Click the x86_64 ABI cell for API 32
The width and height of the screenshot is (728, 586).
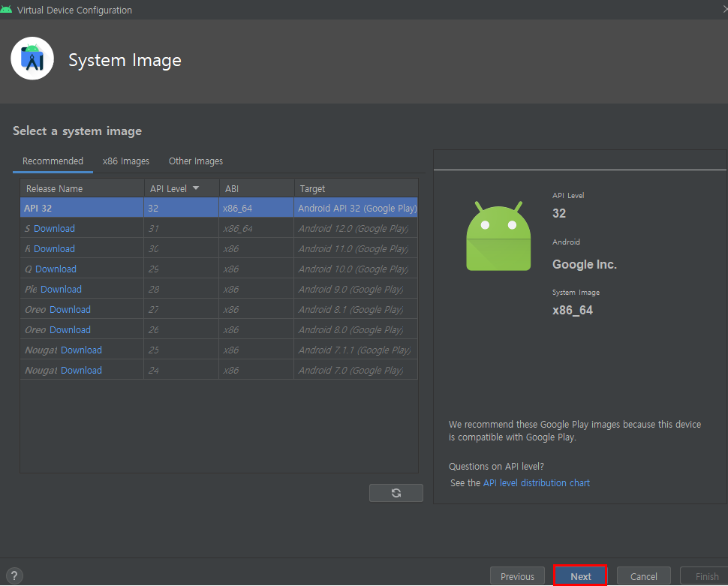pyautogui.click(x=256, y=208)
